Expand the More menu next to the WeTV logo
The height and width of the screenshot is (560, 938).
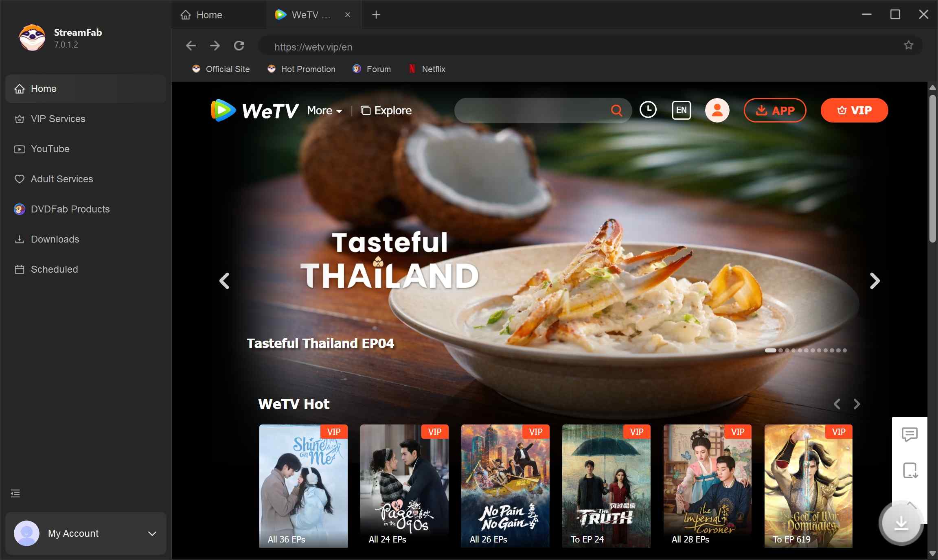pos(324,110)
